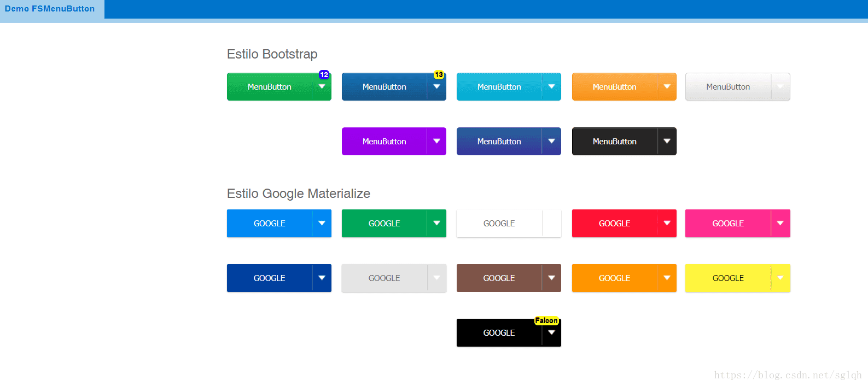Click the green GOOGLE button
This screenshot has height=386, width=868.
[x=384, y=224]
